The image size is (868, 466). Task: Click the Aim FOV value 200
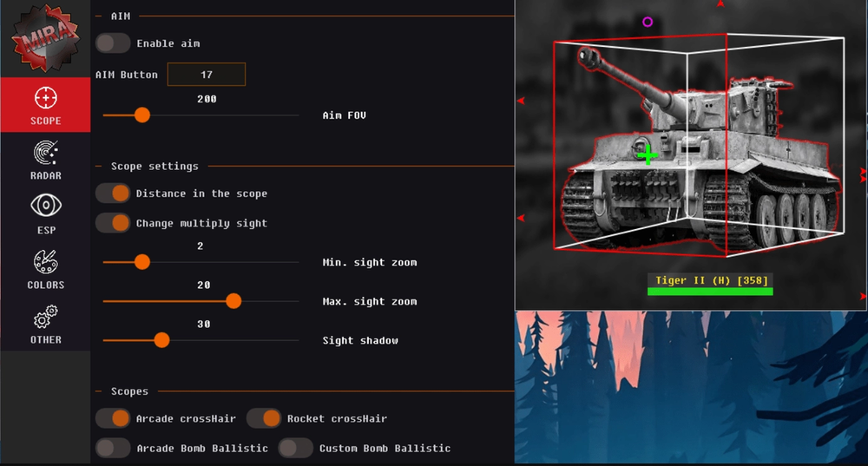click(207, 99)
